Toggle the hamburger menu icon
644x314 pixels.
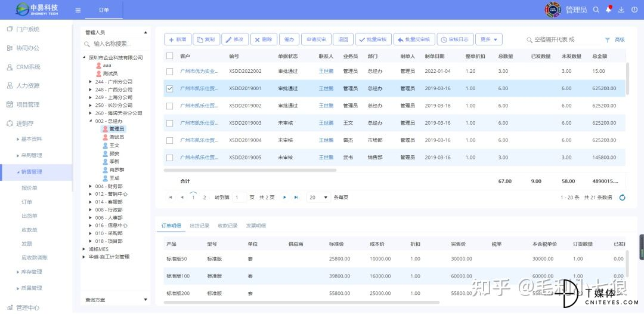[x=78, y=10]
